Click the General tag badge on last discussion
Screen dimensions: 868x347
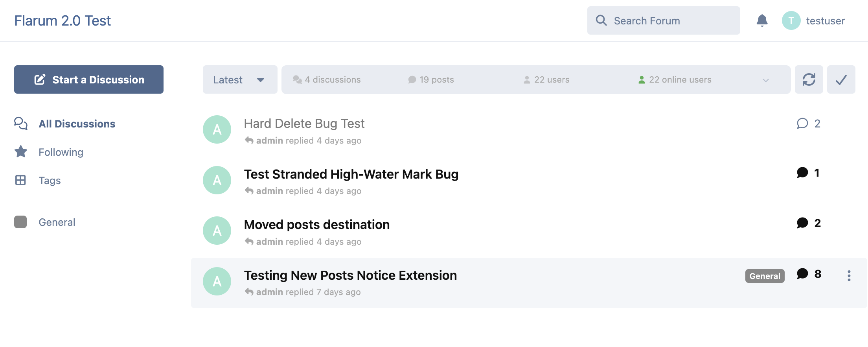click(764, 276)
